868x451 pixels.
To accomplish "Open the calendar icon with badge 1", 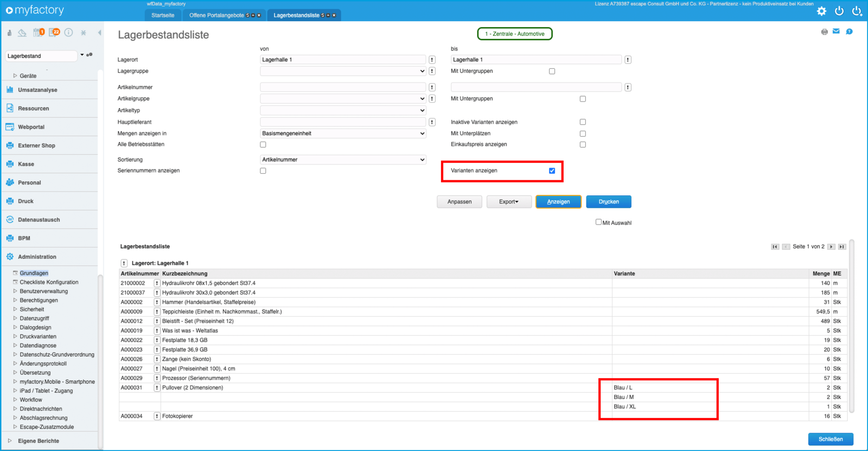I will tap(38, 33).
